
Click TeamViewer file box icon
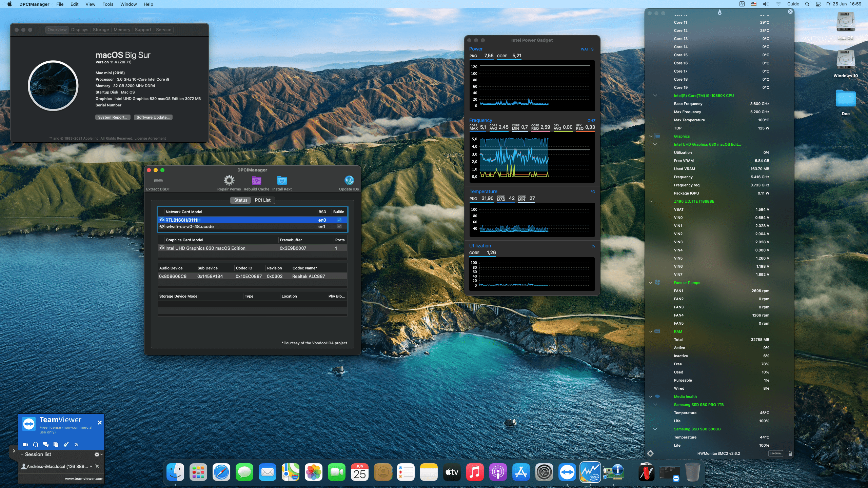[x=56, y=444]
